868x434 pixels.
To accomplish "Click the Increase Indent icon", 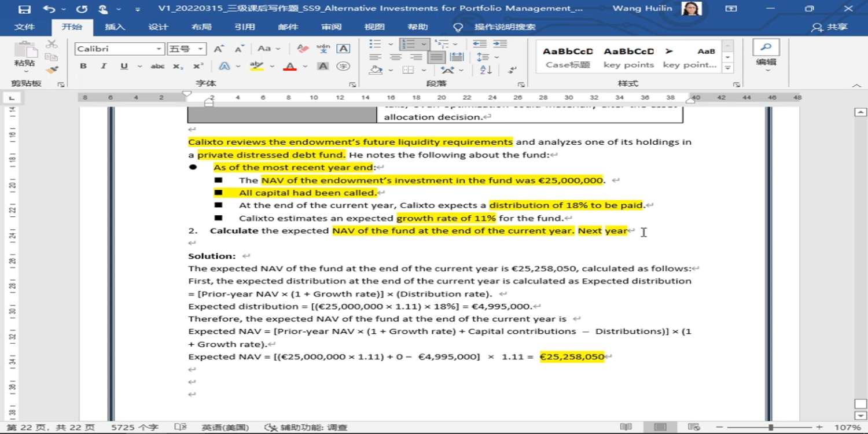I will click(499, 45).
